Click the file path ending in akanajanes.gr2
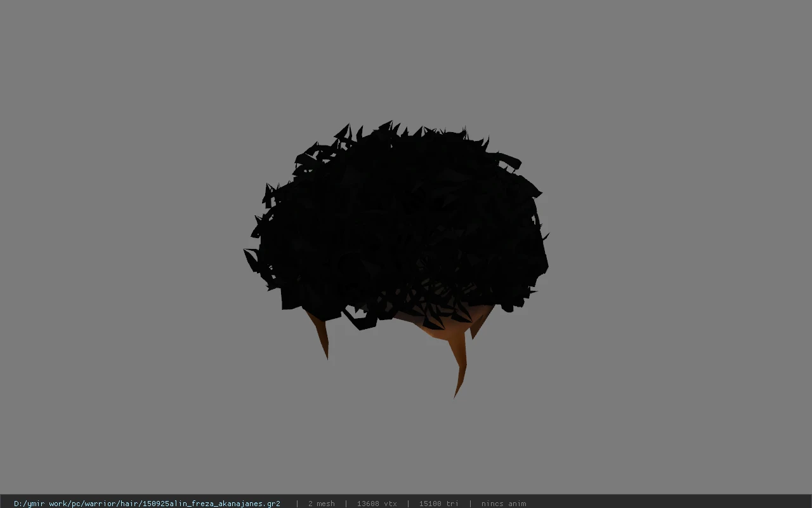Screen dimensions: 812x508 147,504
